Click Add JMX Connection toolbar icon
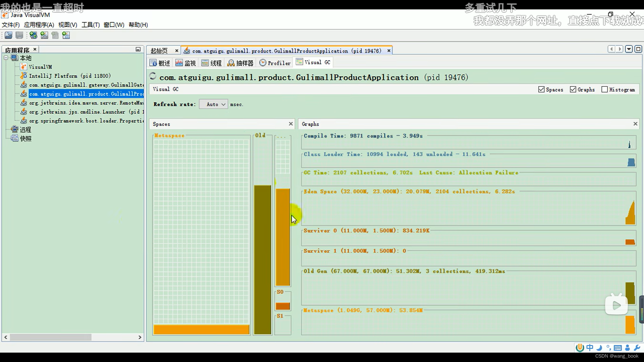This screenshot has height=362, width=644. click(x=44, y=35)
